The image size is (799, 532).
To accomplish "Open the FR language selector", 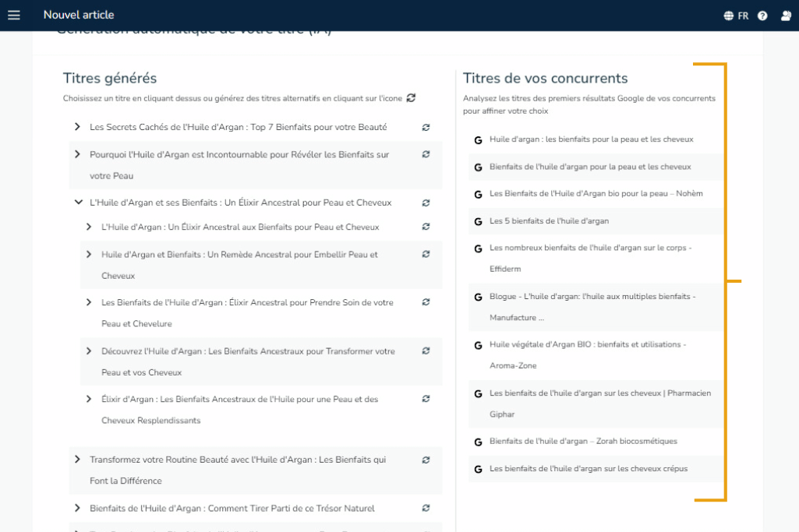I will pyautogui.click(x=736, y=16).
